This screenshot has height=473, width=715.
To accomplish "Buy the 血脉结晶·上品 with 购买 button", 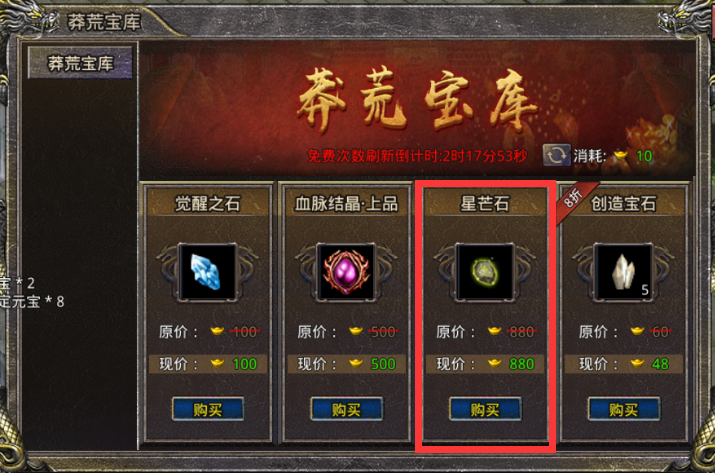I will [346, 409].
